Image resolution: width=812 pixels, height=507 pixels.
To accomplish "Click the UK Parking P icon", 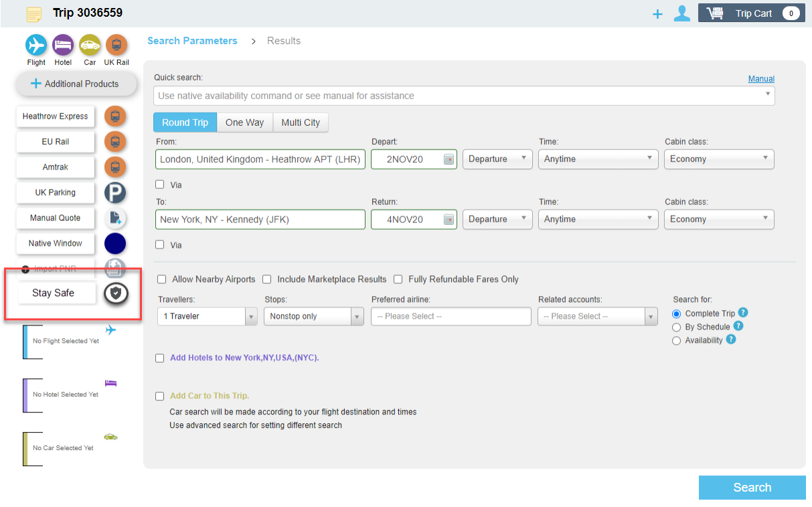I will [116, 193].
